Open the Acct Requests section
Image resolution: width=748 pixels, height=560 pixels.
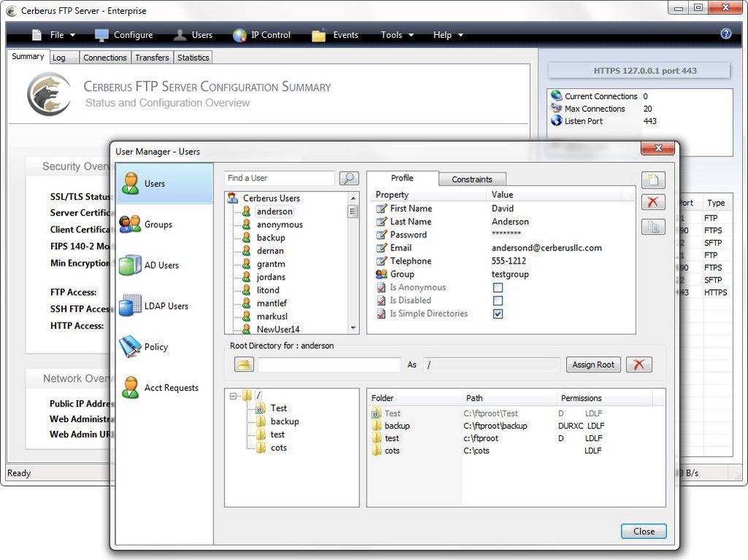point(159,387)
